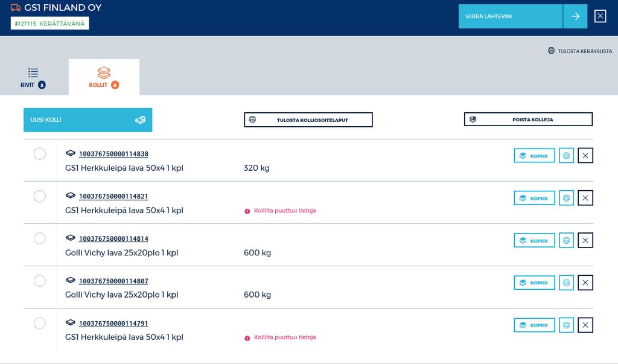Click the arrow button next to Siirrä lähteviin
This screenshot has height=364, width=618.
tap(575, 16)
